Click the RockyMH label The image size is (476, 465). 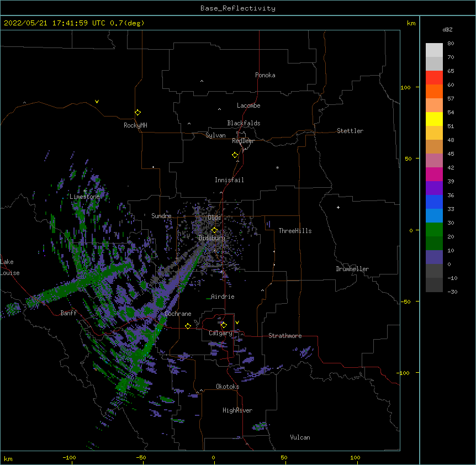pos(135,125)
